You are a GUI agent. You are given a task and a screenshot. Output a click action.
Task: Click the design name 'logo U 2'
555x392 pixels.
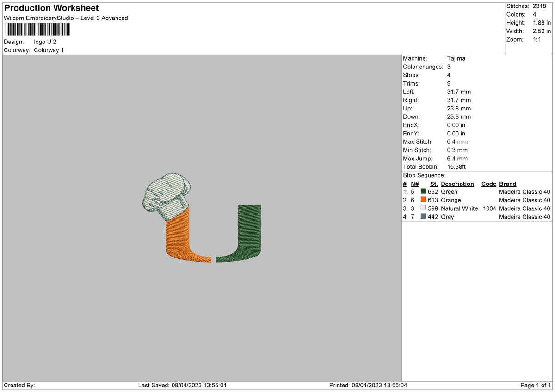45,42
